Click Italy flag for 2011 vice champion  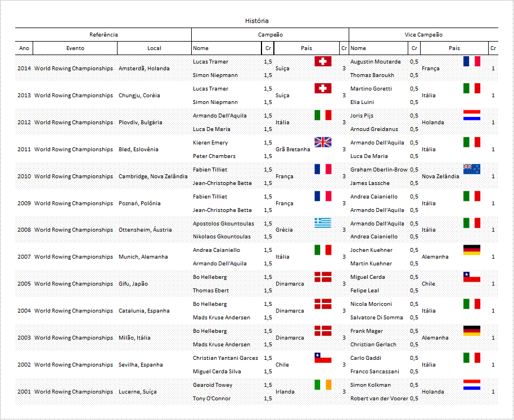(x=472, y=142)
